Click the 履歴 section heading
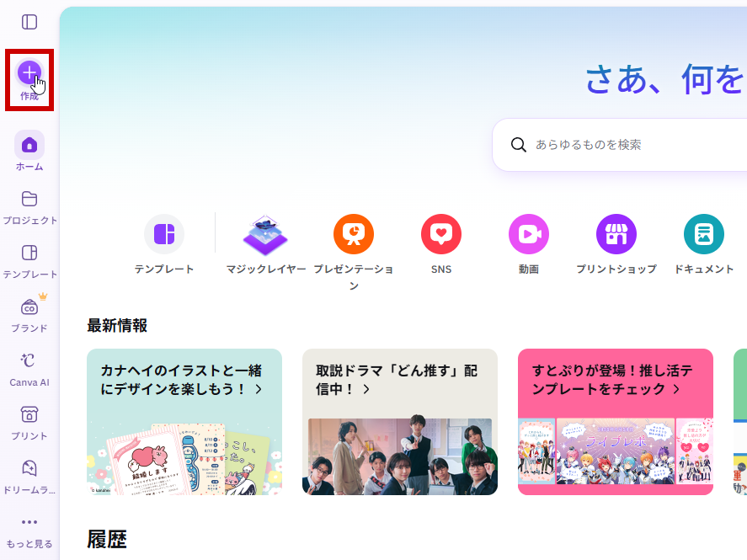This screenshot has height=560, width=747. click(x=107, y=540)
